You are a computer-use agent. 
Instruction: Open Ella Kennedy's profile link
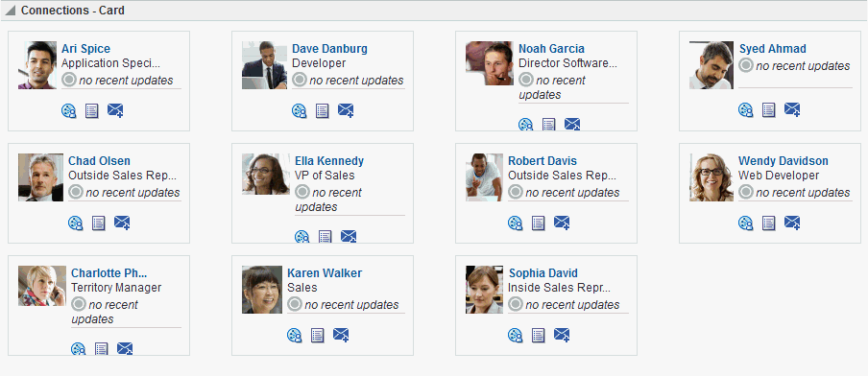[x=329, y=161]
